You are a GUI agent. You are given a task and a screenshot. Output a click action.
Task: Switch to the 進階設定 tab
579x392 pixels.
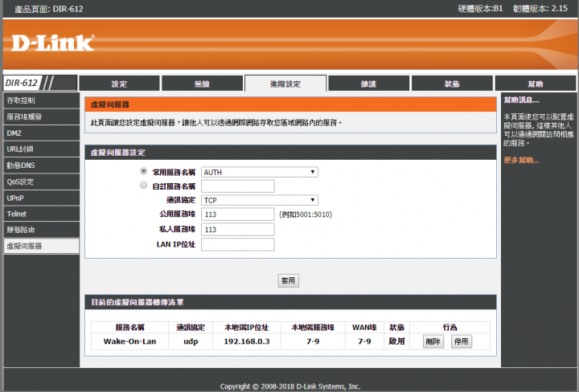tap(285, 84)
